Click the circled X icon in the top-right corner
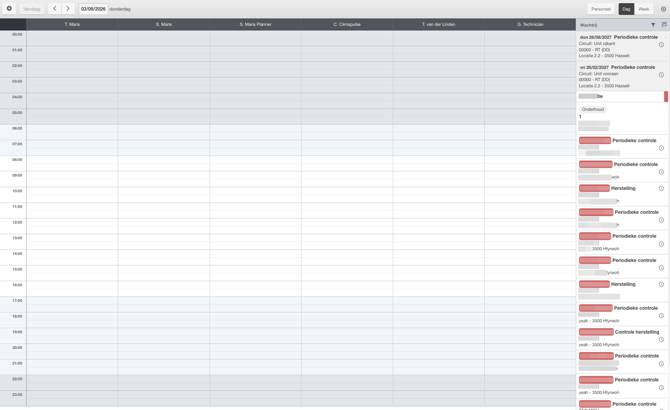This screenshot has height=410, width=670. [663, 9]
